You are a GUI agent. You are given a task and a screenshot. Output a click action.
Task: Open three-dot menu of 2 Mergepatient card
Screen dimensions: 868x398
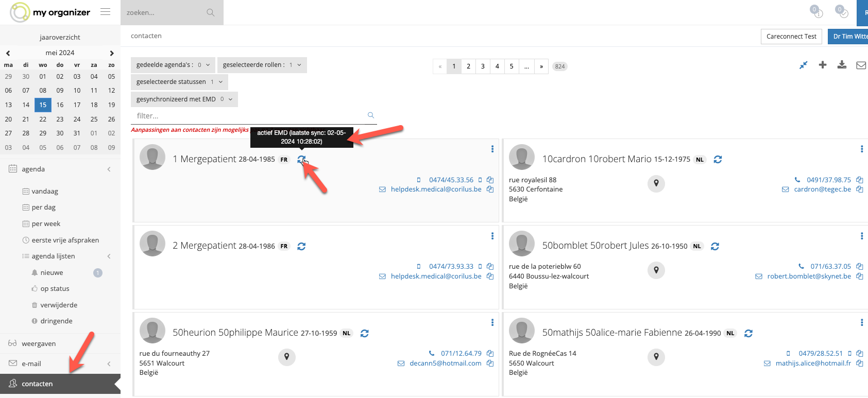(x=492, y=236)
